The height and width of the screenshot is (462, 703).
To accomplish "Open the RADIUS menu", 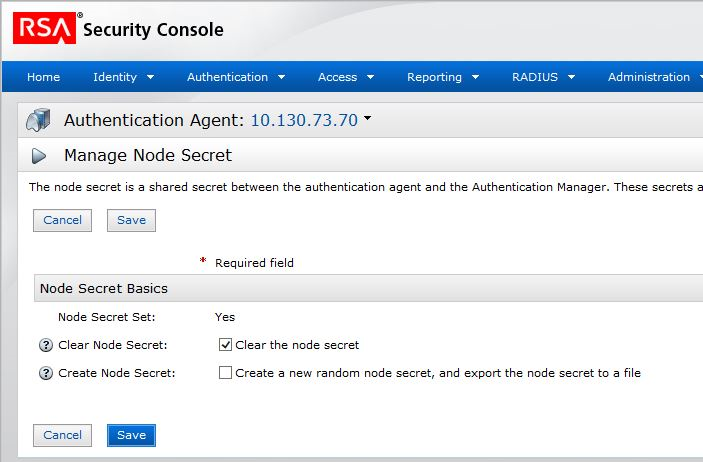I will click(x=543, y=77).
